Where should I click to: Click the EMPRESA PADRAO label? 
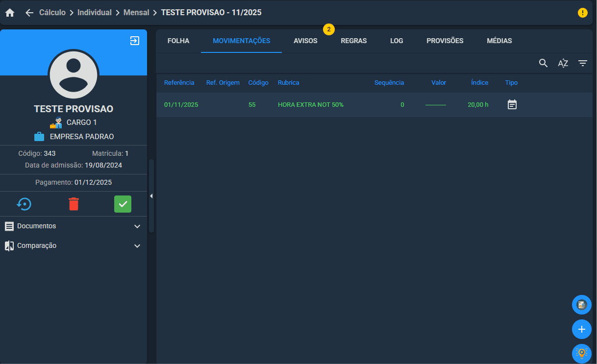point(82,137)
